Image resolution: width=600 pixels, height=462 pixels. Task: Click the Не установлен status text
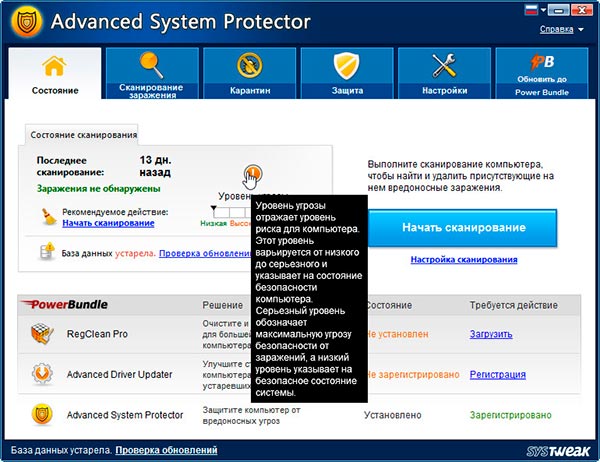tap(398, 334)
